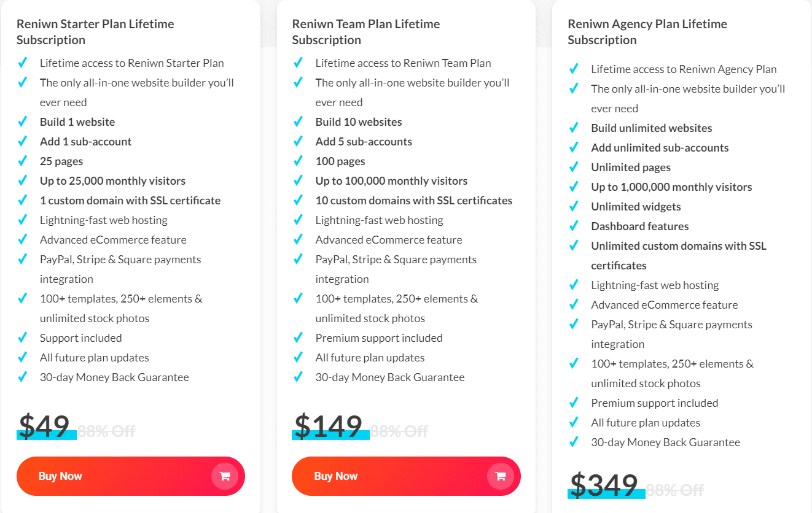The height and width of the screenshot is (513, 812).
Task: Click the checkmark beside Dashboard features
Action: point(574,226)
